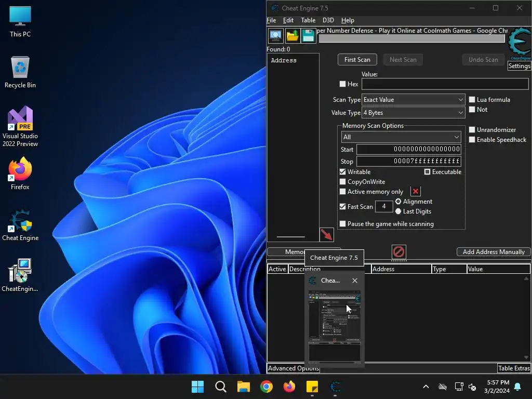The width and height of the screenshot is (532, 399).
Task: Clear address list with red prohibited icon
Action: (398, 252)
